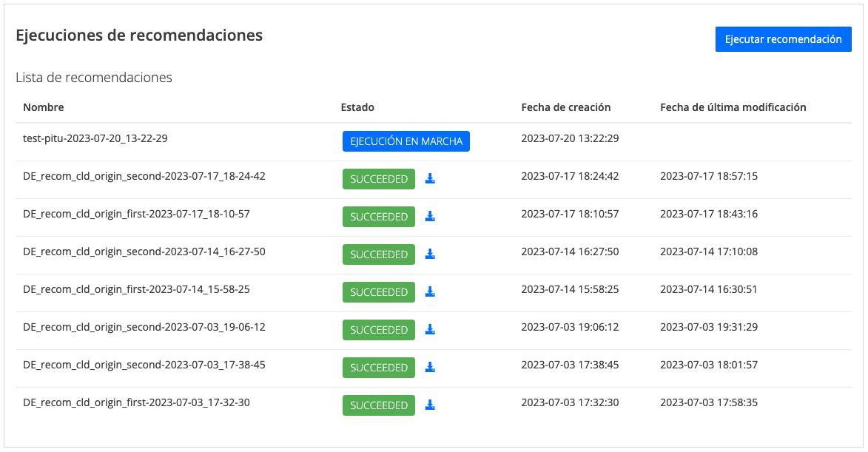The height and width of the screenshot is (452, 868).
Task: Select the Fecha de última modificación header
Action: click(733, 107)
